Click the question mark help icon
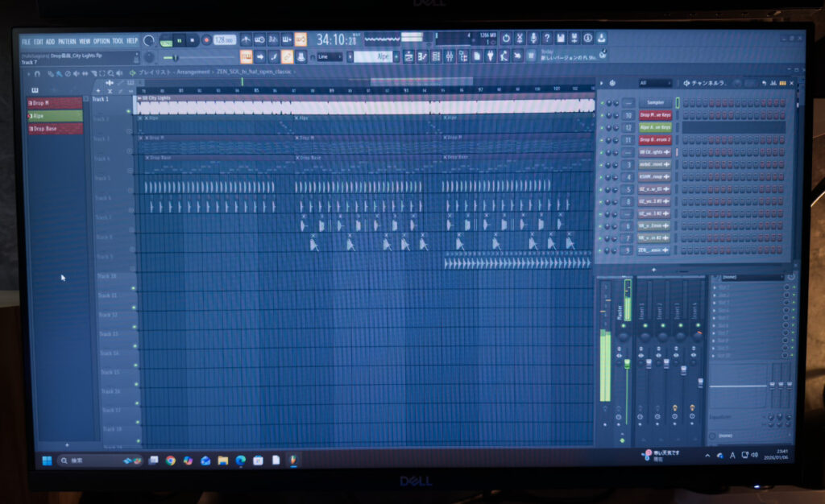The image size is (825, 504). [546, 38]
